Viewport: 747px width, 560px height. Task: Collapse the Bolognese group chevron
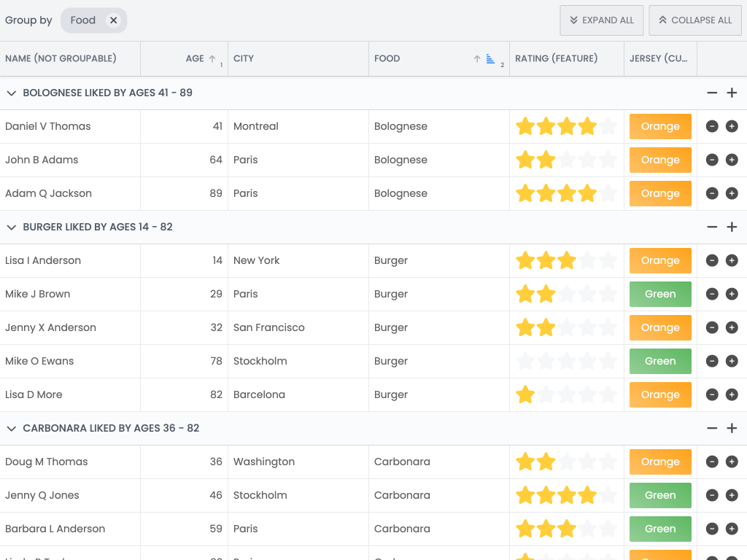[x=12, y=93]
